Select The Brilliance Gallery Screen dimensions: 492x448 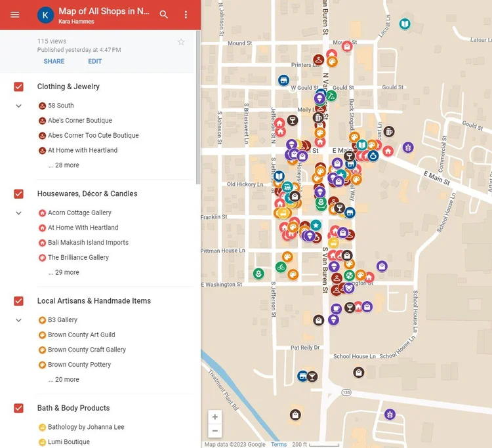pyautogui.click(x=78, y=258)
